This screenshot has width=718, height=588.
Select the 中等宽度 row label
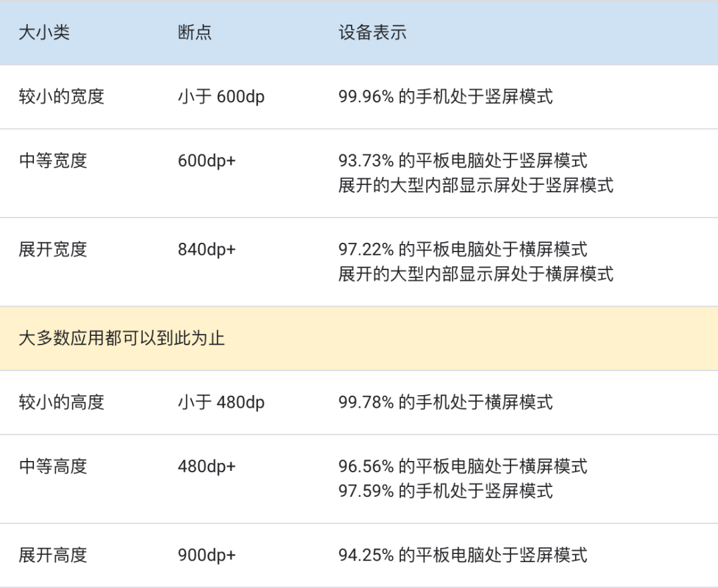click(53, 161)
